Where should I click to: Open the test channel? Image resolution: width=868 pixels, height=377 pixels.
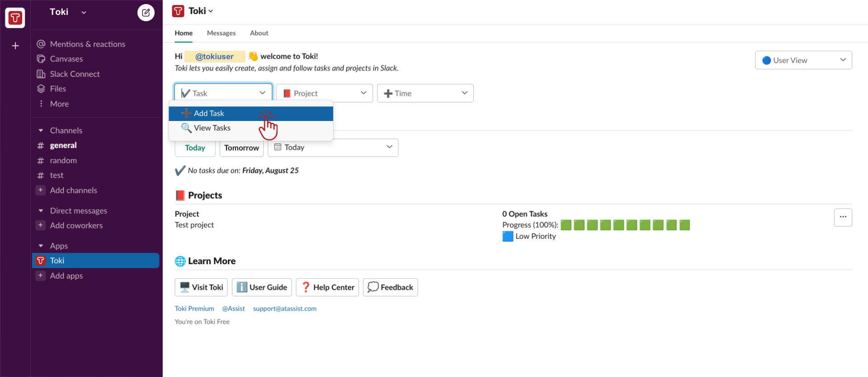57,175
